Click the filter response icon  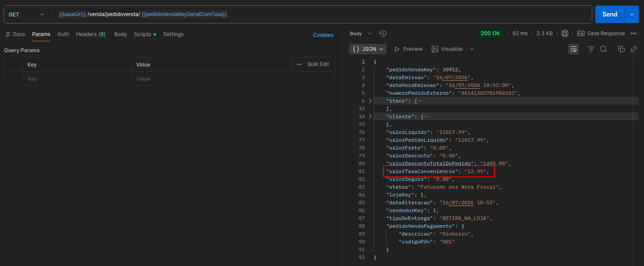pos(591,49)
